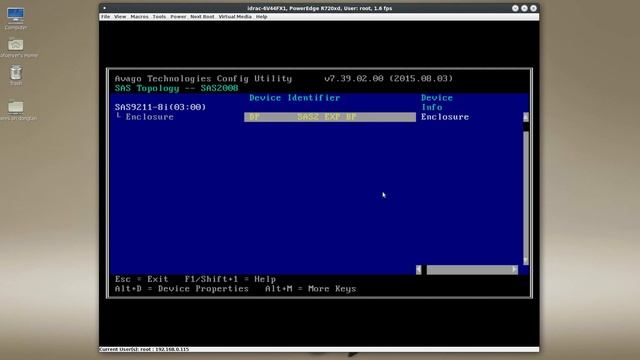This screenshot has width=640, height=360.
Task: Click the Device Info column header
Action: click(436, 102)
